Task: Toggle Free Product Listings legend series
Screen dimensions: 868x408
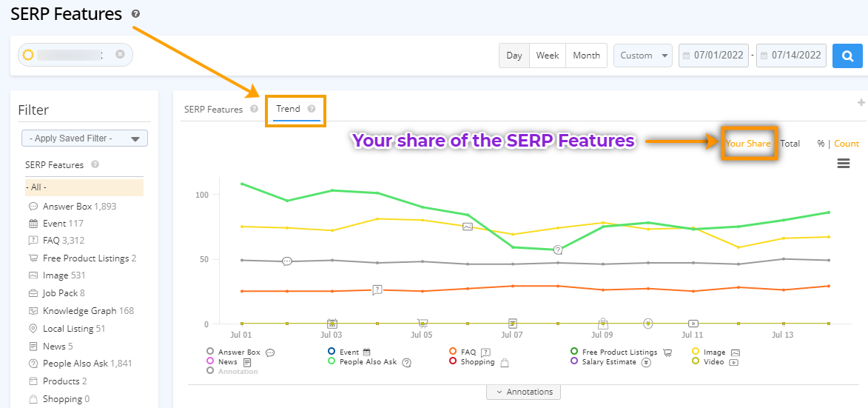Action: coord(621,352)
